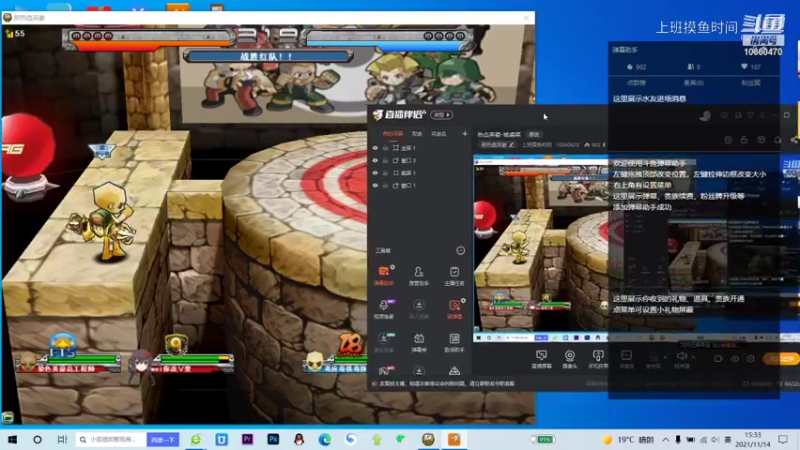Select the 全屏 1 source row
Viewport: 800px width, 450px height.
point(419,148)
